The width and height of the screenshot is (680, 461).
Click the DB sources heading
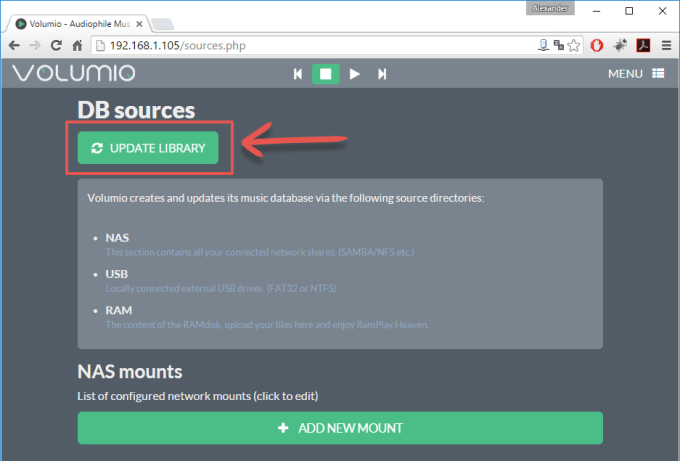pos(136,110)
